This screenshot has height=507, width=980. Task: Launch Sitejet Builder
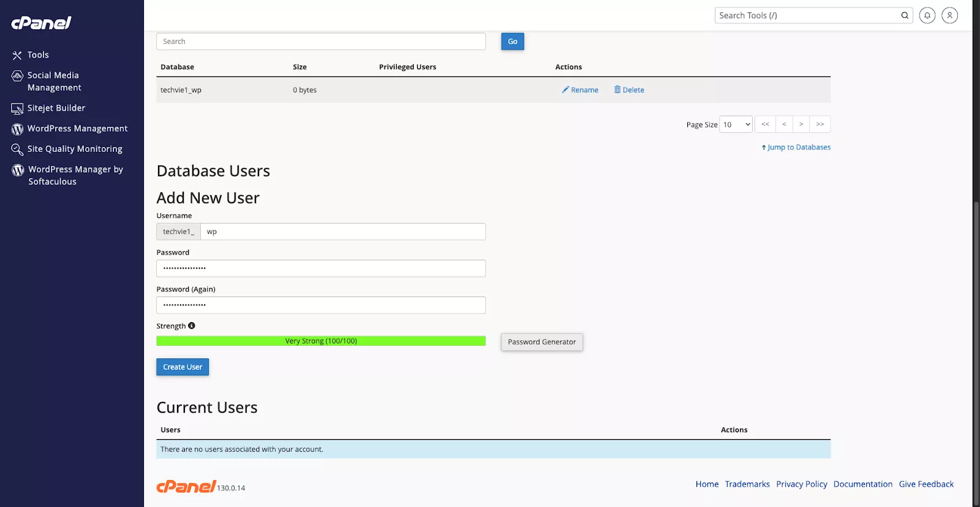pos(56,108)
